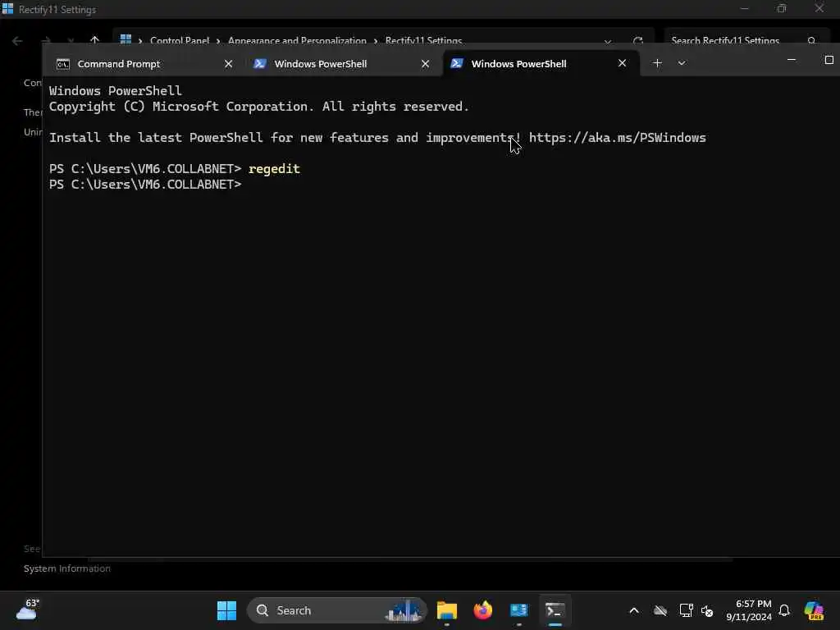Minimize the Rectify11 Settings window
The height and width of the screenshot is (630, 840).
[744, 8]
